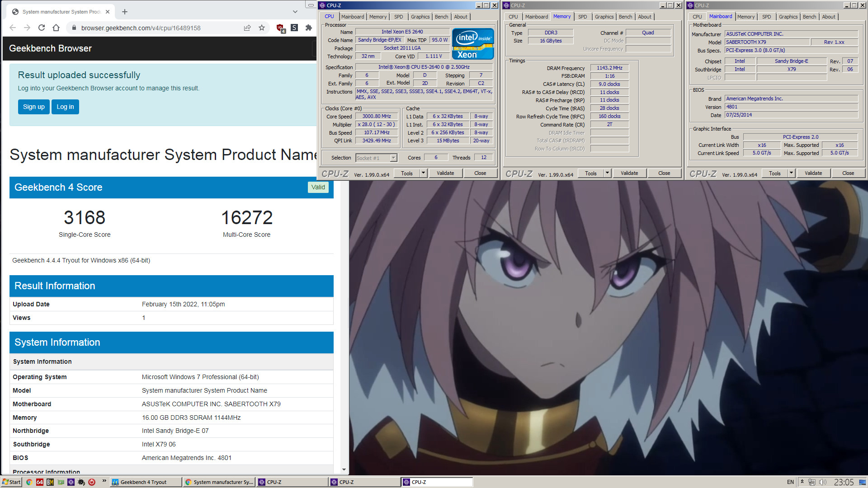
Task: Click Tools button in Mainboard CPU-Z window
Action: coord(775,173)
